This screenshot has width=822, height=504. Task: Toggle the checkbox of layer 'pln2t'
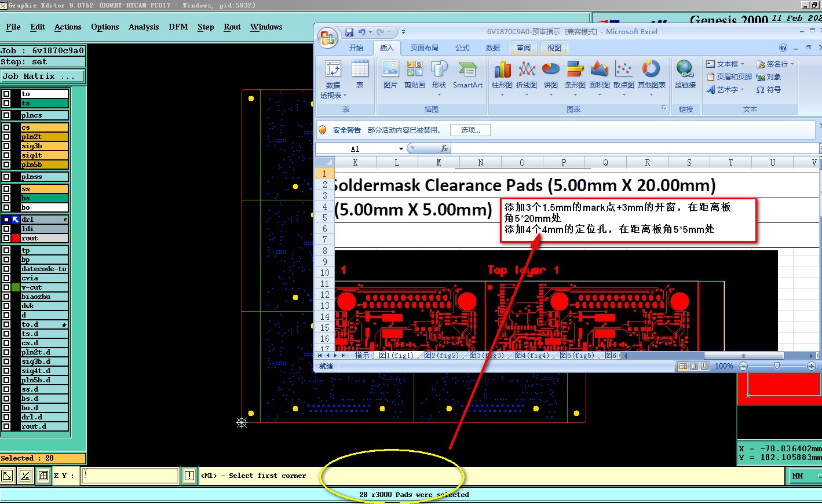click(x=6, y=137)
